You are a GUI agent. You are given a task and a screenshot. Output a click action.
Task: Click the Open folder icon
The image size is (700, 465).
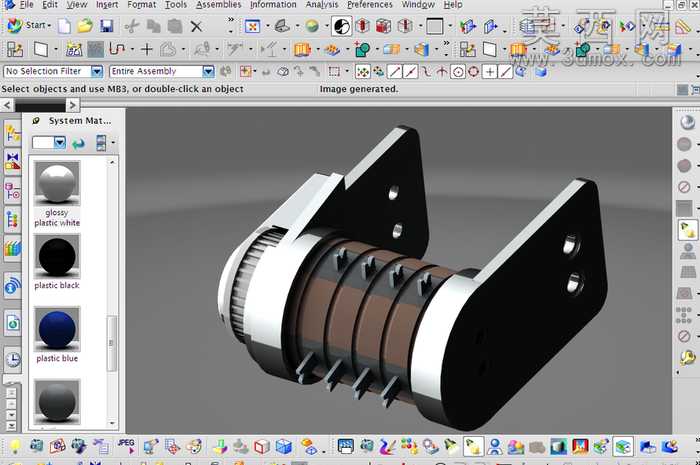point(85,26)
